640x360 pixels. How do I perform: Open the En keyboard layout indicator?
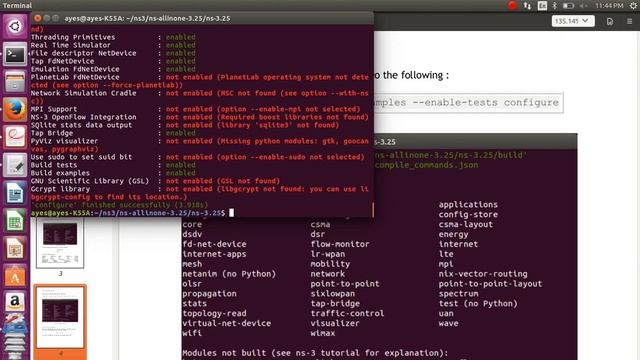(x=542, y=5)
